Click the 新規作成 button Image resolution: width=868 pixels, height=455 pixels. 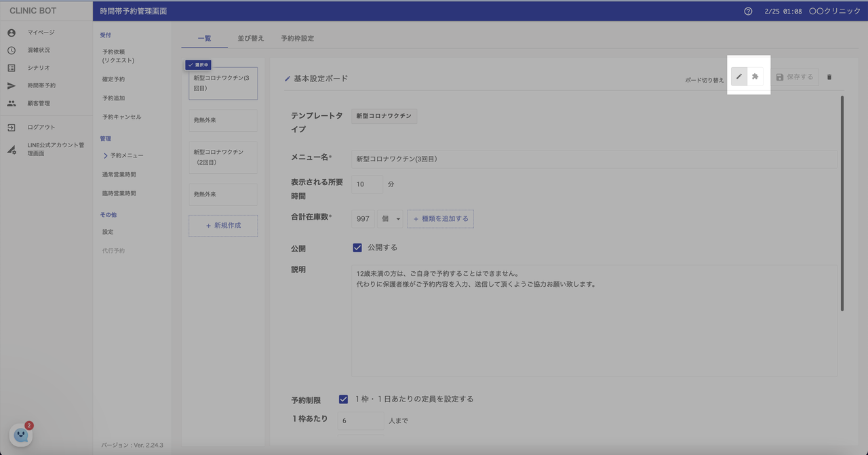[223, 226]
